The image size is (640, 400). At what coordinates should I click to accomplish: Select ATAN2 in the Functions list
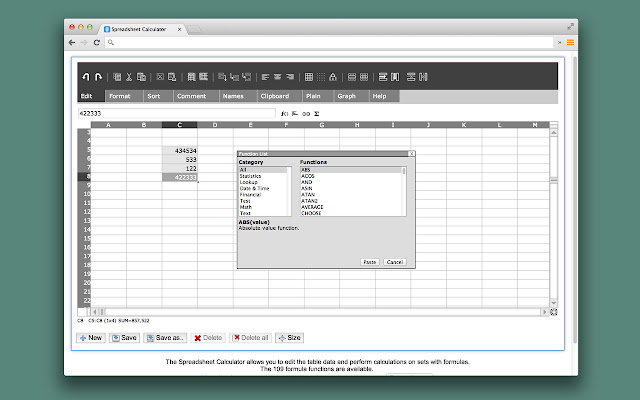tap(351, 201)
